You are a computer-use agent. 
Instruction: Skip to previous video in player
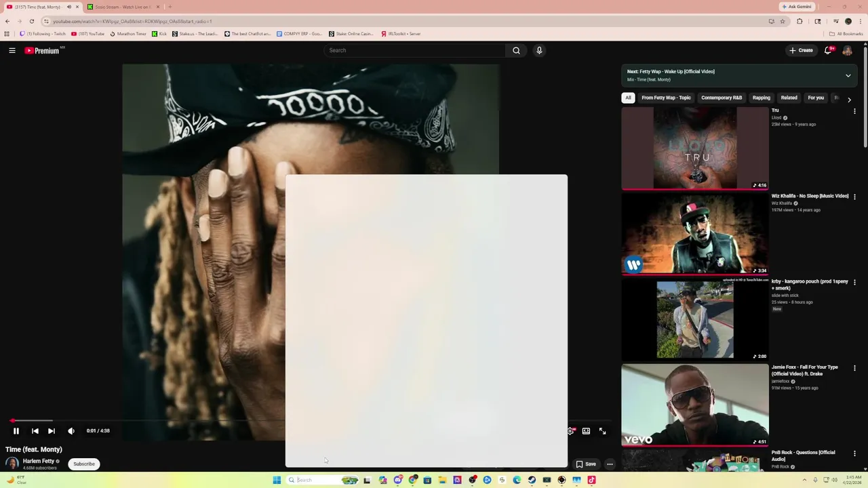click(35, 431)
